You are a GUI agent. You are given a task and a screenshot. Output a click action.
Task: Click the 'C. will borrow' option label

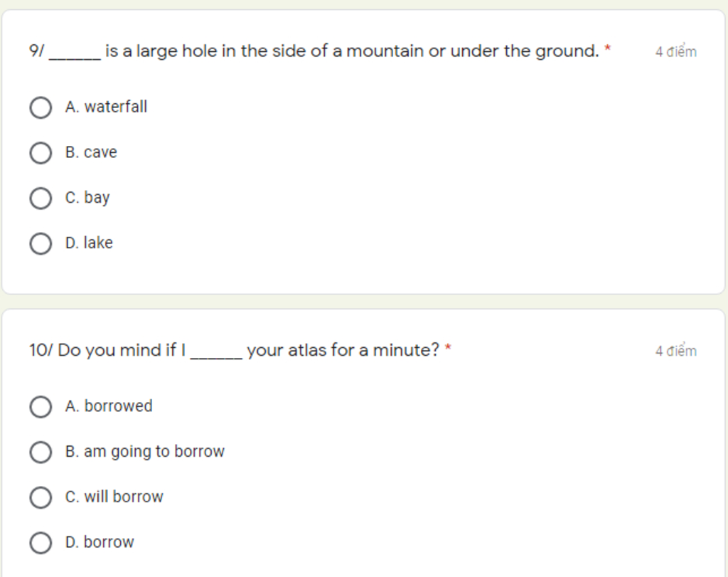point(114,497)
